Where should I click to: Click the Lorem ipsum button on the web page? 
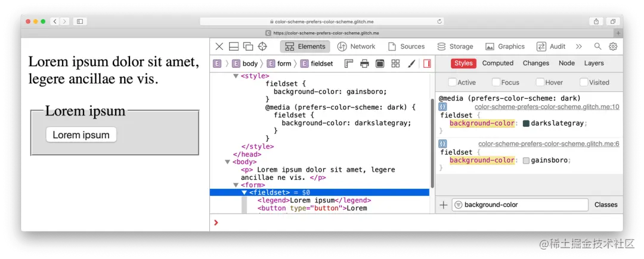81,135
